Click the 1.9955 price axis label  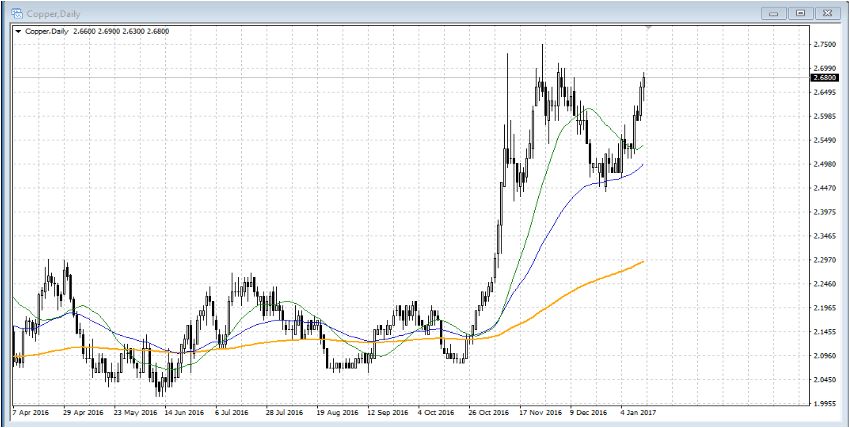(825, 403)
